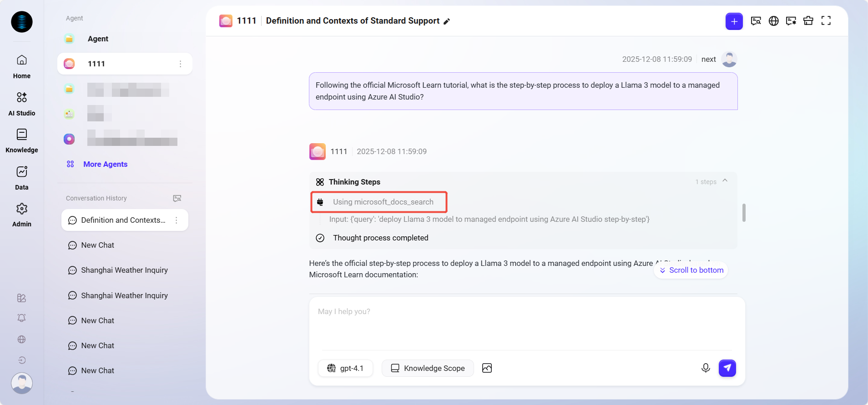Open Knowledge section in sidebar
The image size is (868, 405).
[21, 140]
